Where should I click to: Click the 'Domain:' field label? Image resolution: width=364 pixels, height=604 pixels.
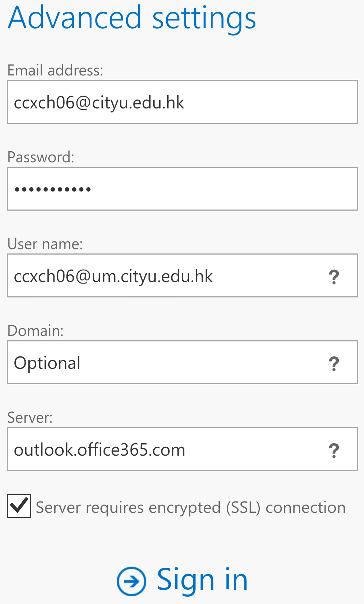(35, 331)
